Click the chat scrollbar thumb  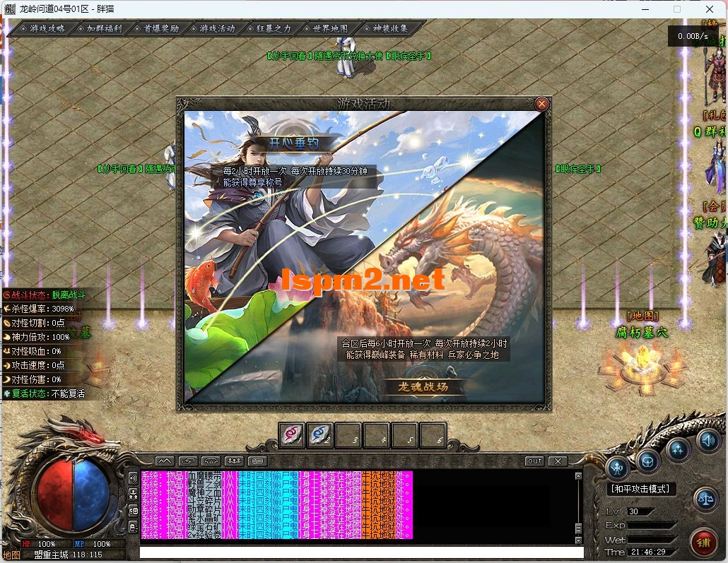click(x=578, y=528)
